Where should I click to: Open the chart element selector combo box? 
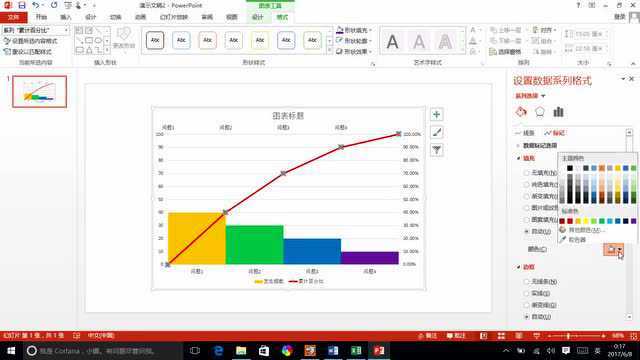(x=36, y=30)
